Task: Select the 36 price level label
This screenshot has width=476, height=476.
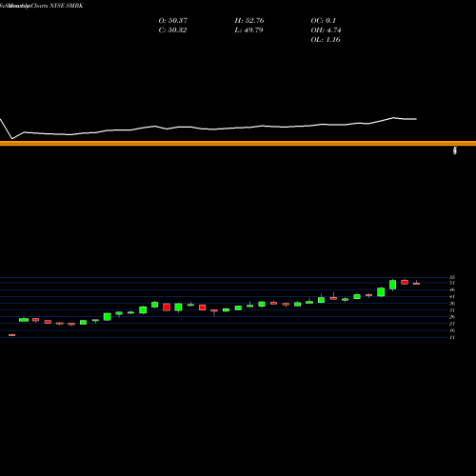Action: [452, 304]
